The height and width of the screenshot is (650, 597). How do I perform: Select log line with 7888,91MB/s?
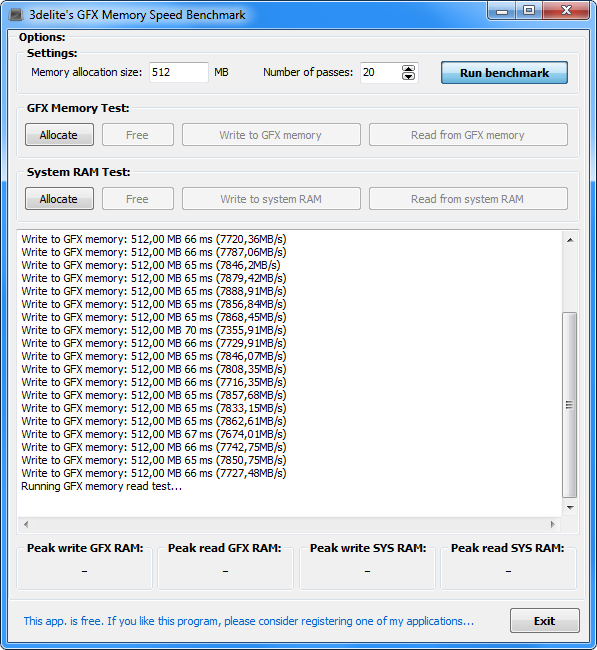pyautogui.click(x=154, y=291)
